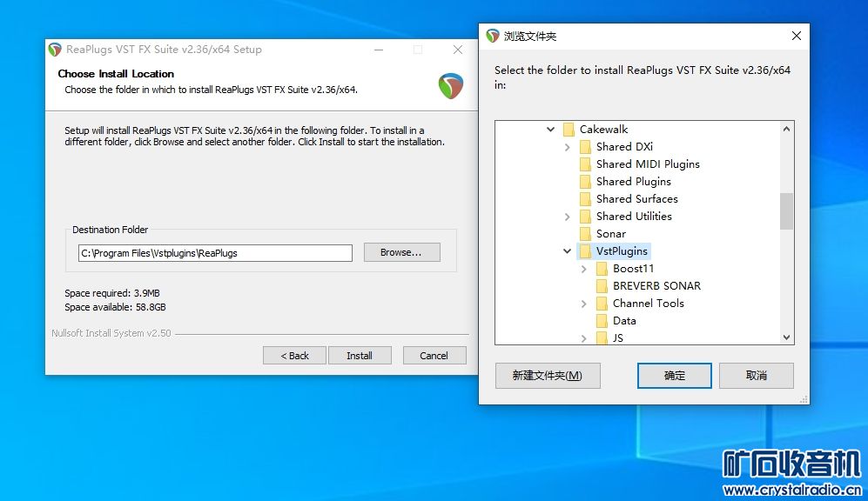Click the large ReaPlugs logo in the Setup header
This screenshot has width=868, height=501.
point(451,86)
